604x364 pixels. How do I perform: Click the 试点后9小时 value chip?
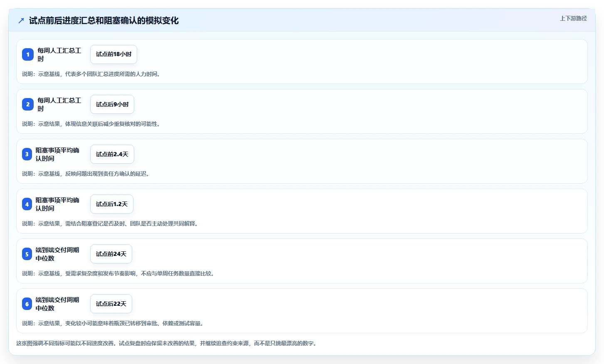pyautogui.click(x=112, y=104)
